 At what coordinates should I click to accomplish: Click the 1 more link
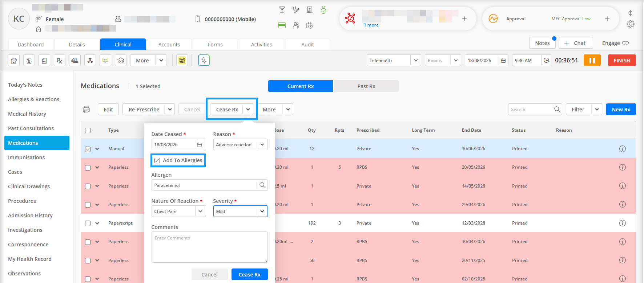[371, 25]
